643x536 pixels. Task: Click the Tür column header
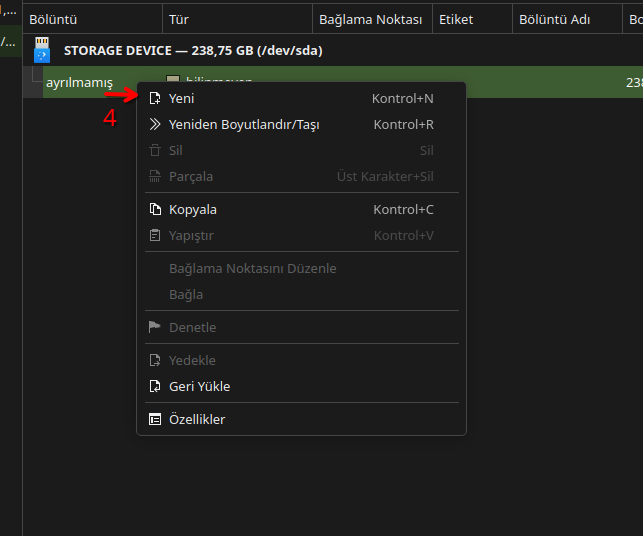(x=179, y=19)
